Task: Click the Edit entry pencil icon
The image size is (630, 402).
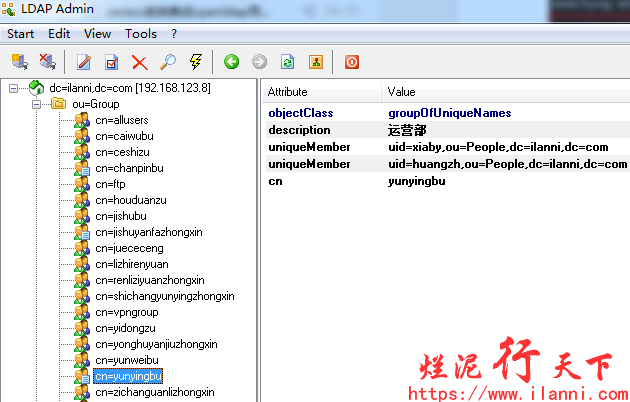Action: point(84,62)
